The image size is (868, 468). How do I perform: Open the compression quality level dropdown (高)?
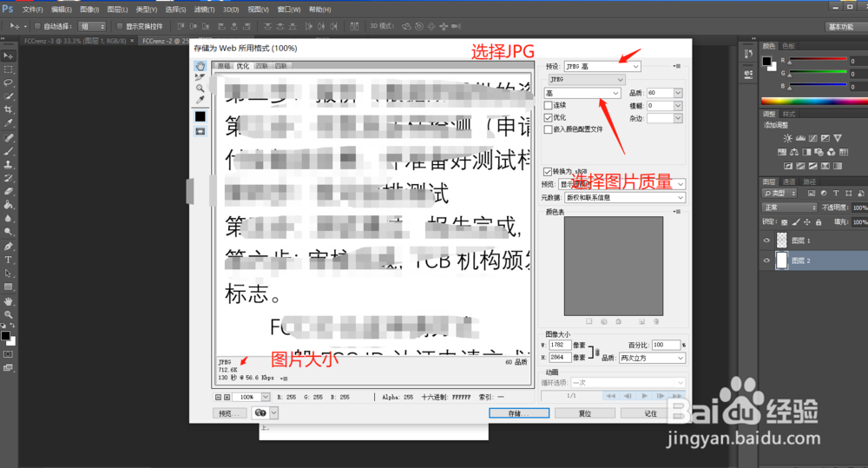click(x=582, y=93)
